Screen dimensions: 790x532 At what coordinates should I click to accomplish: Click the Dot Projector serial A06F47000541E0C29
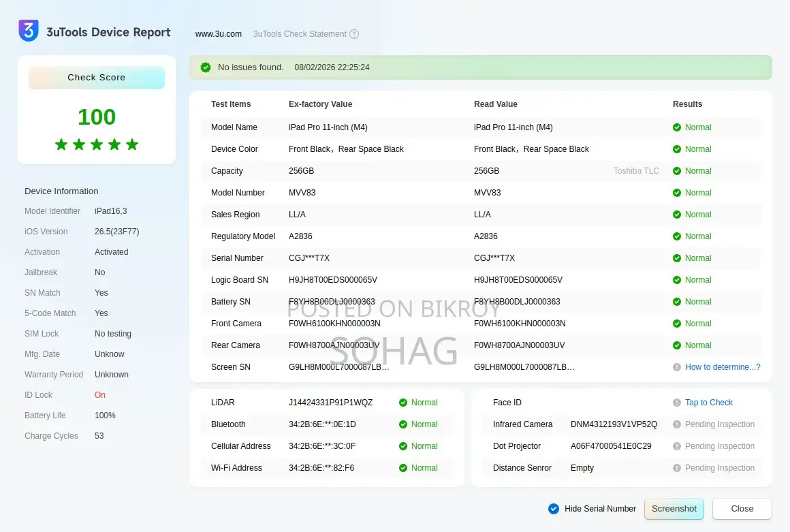[x=611, y=446]
